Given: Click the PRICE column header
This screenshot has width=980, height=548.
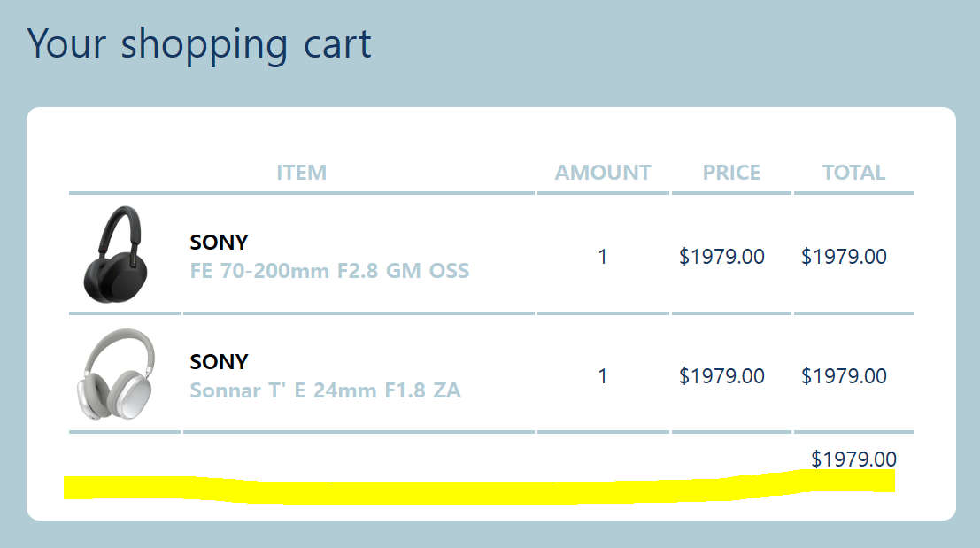Looking at the screenshot, I should [732, 173].
